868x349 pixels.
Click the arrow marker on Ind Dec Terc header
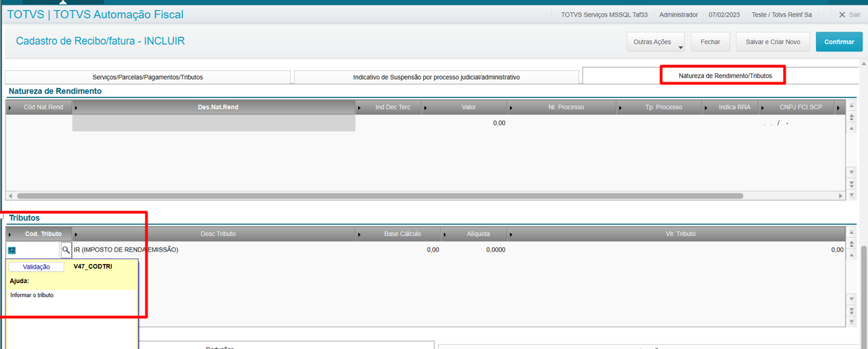tap(360, 108)
